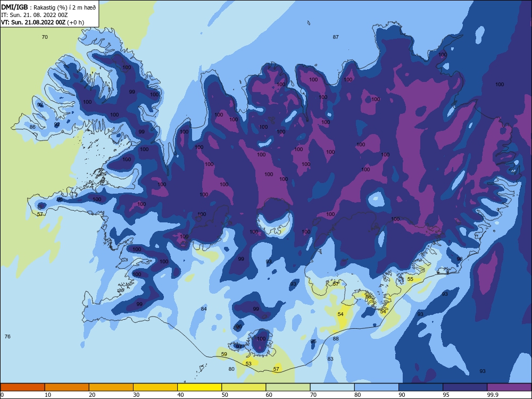The height and width of the screenshot is (399, 532).
Task: Click the '86' value on the westernmost peninsula
Action: 32,127
